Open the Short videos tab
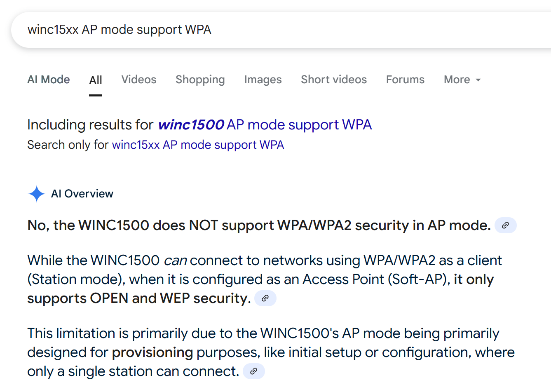Screen dimensions: 551x392 [334, 80]
